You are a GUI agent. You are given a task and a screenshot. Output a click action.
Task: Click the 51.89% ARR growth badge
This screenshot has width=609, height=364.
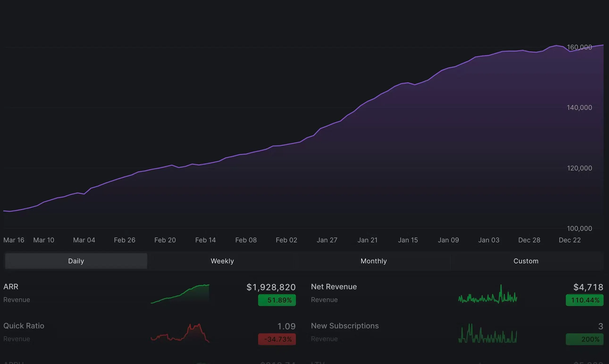tap(277, 300)
